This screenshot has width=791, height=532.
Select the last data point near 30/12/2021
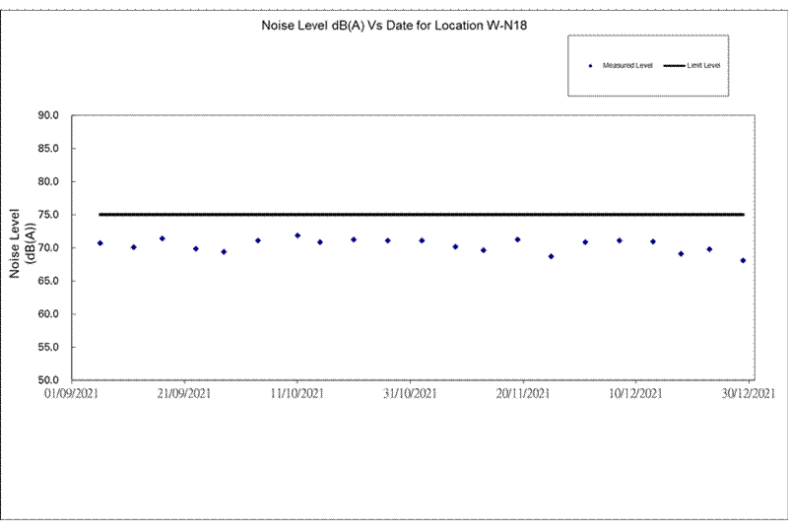point(743,260)
